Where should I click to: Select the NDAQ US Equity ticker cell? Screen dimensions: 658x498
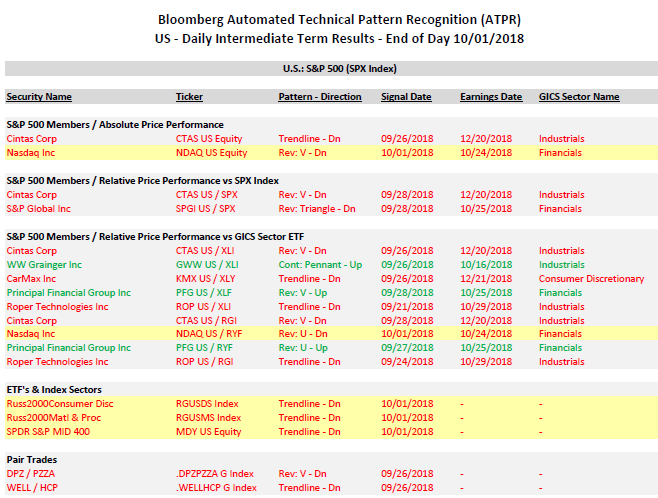212,153
